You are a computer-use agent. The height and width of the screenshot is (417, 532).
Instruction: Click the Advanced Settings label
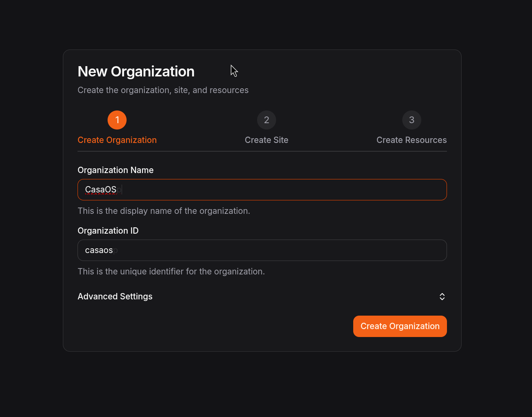pos(115,297)
